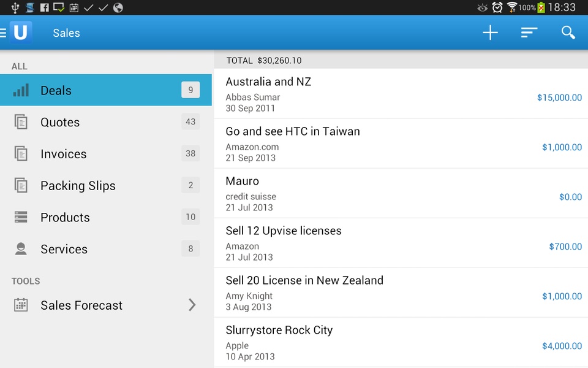The image size is (588, 368).
Task: Tap the Upvise U logo
Action: click(21, 33)
